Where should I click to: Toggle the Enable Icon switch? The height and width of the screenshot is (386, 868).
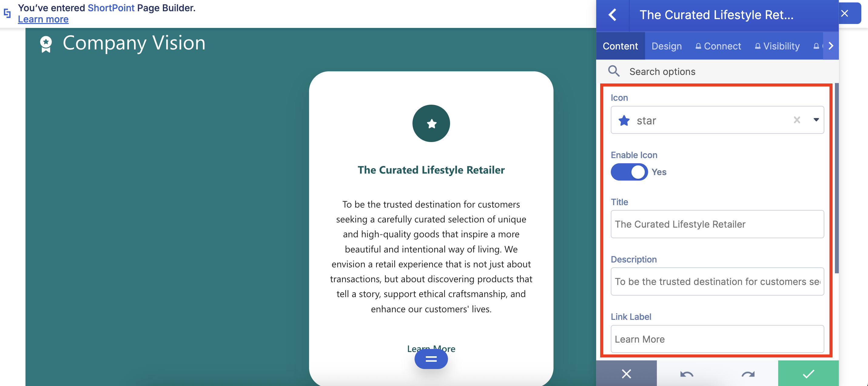pyautogui.click(x=629, y=172)
